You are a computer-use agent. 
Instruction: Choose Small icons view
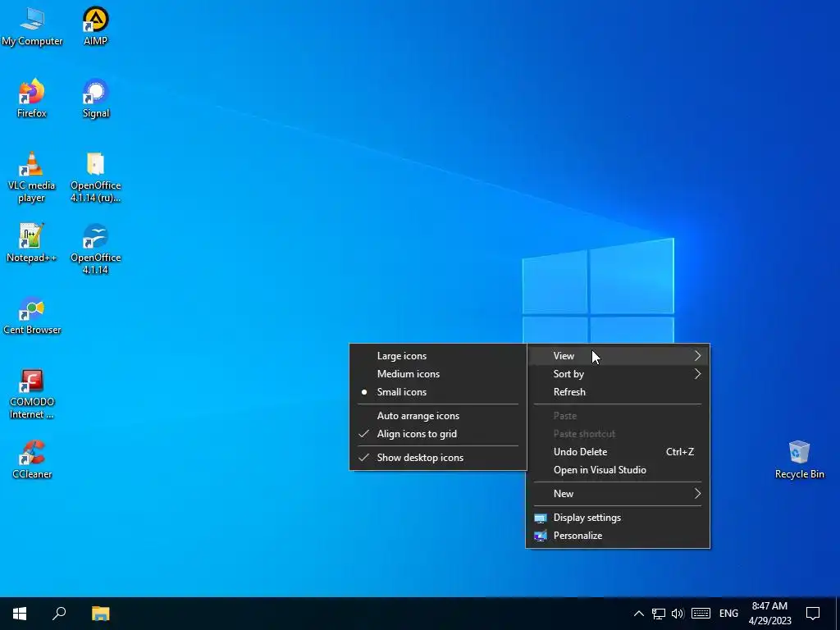pos(438,392)
